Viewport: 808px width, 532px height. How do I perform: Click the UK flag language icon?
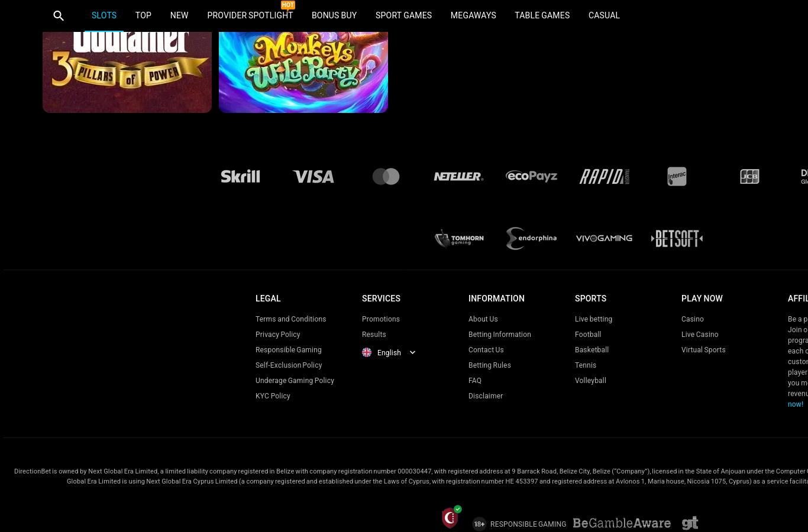pos(367,352)
